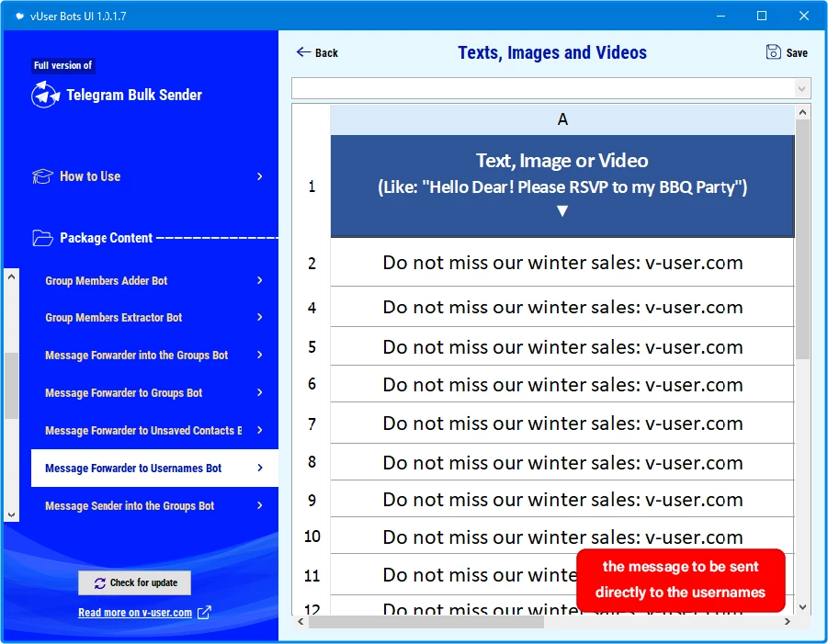Select Message Sender into the Groups Bot
Screen dimensions: 828x644
pyautogui.click(x=130, y=505)
